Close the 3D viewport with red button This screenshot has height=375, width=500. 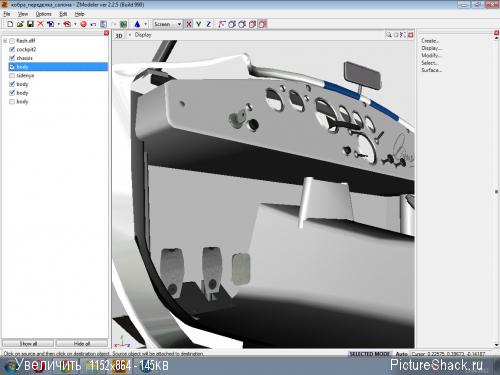(411, 35)
